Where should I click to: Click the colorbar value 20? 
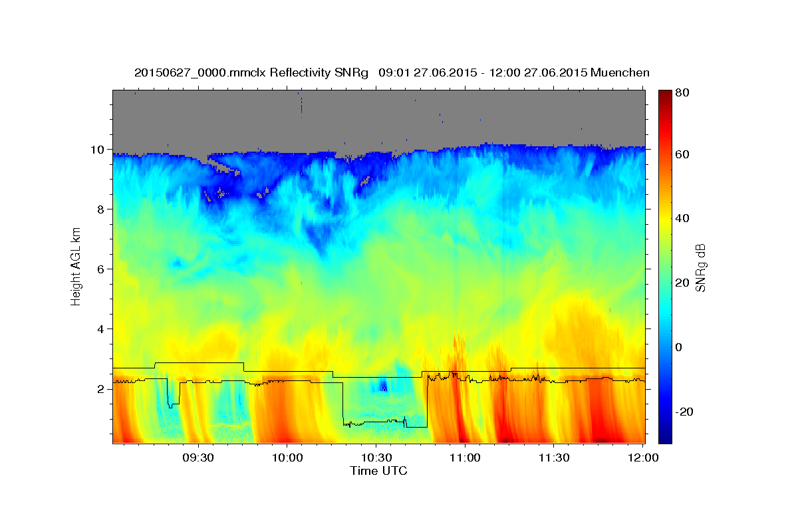point(682,283)
